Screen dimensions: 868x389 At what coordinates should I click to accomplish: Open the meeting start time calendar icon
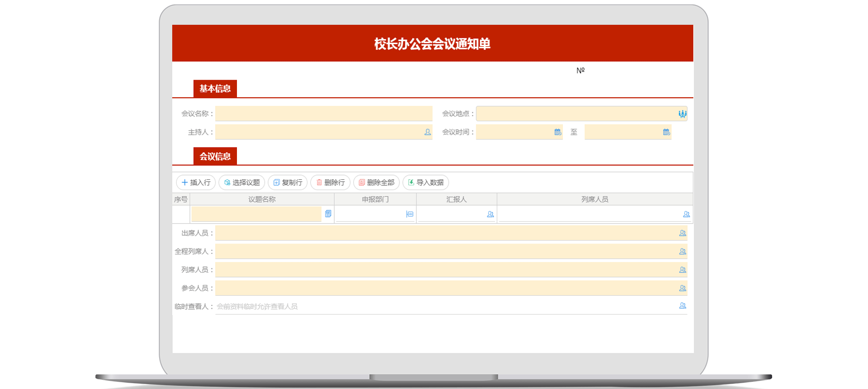pos(558,132)
